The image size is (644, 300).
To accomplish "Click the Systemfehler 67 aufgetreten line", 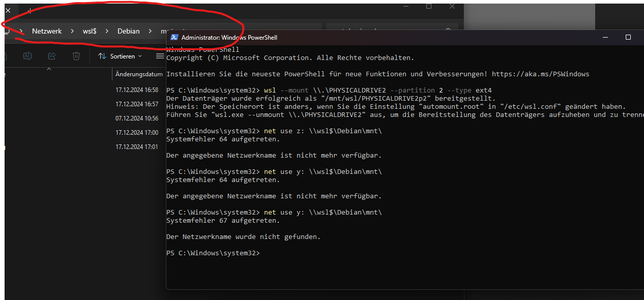I will pos(223,220).
